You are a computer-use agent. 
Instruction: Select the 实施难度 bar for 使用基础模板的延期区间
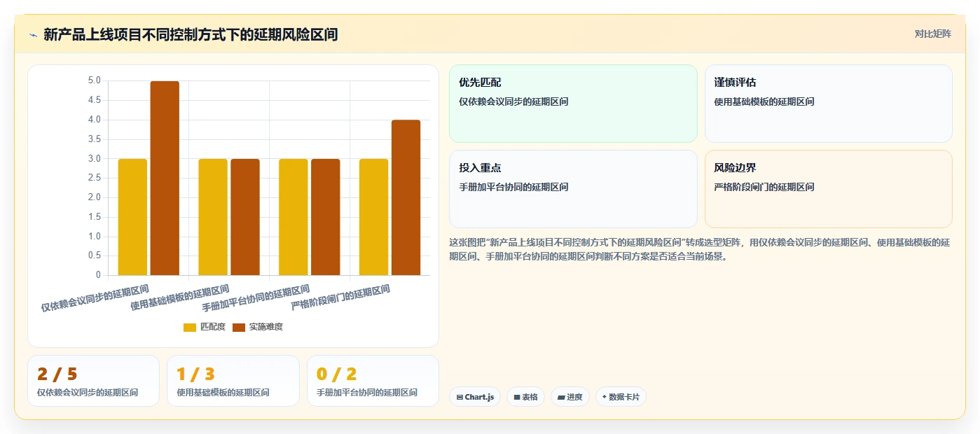coord(245,217)
